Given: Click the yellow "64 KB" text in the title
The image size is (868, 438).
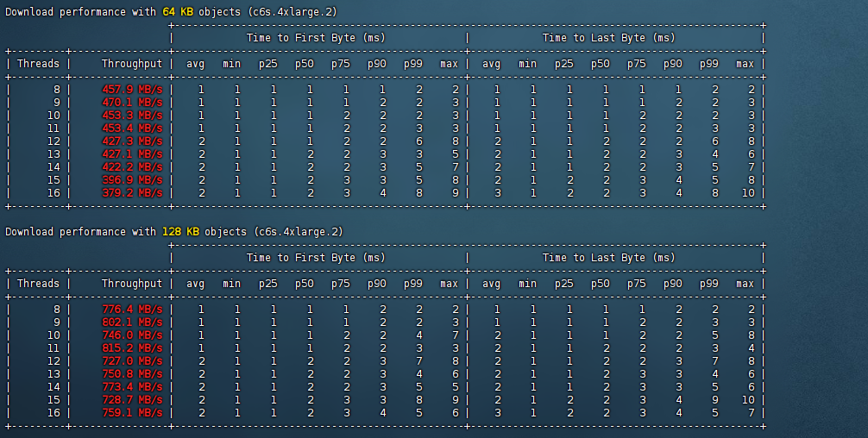Looking at the screenshot, I should (178, 11).
